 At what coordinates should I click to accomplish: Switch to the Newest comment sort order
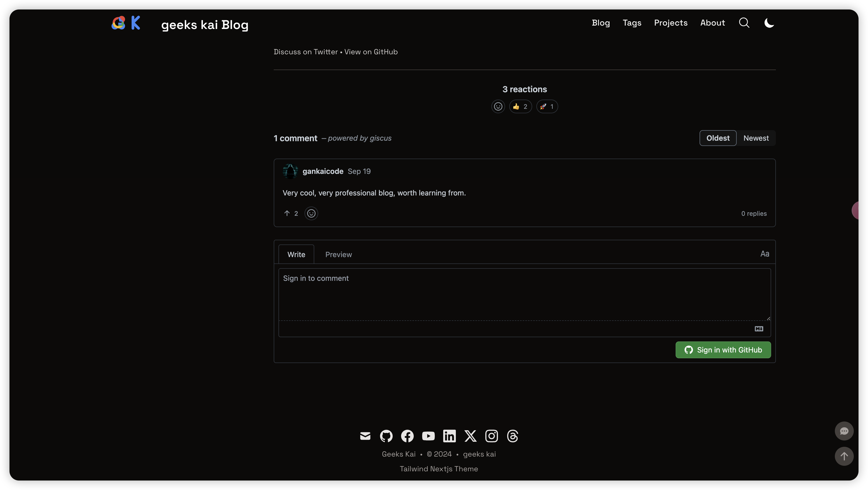[756, 137]
